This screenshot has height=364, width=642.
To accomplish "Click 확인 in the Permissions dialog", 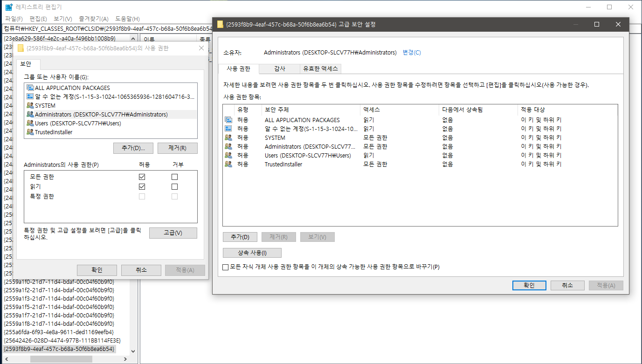I will tap(97, 270).
